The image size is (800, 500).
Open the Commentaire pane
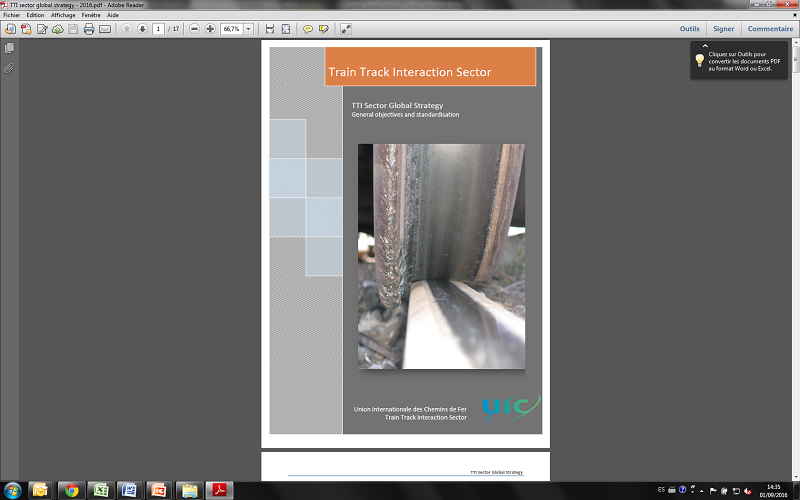point(770,29)
